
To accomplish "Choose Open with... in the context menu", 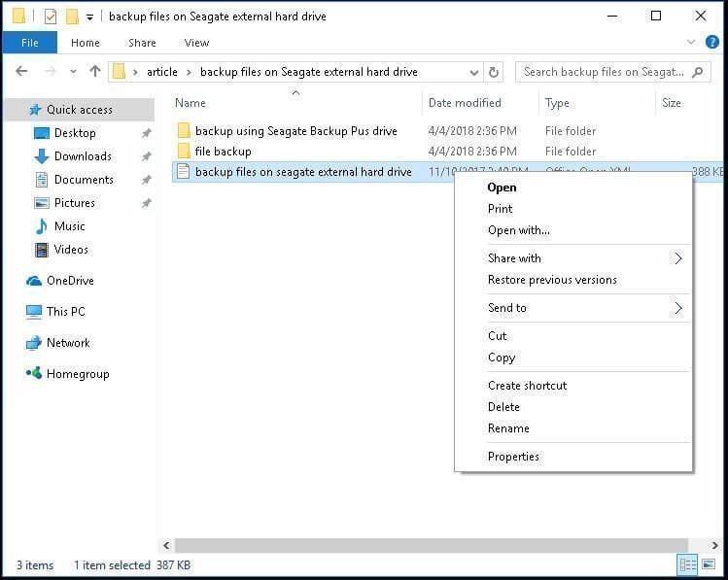I will pos(518,230).
